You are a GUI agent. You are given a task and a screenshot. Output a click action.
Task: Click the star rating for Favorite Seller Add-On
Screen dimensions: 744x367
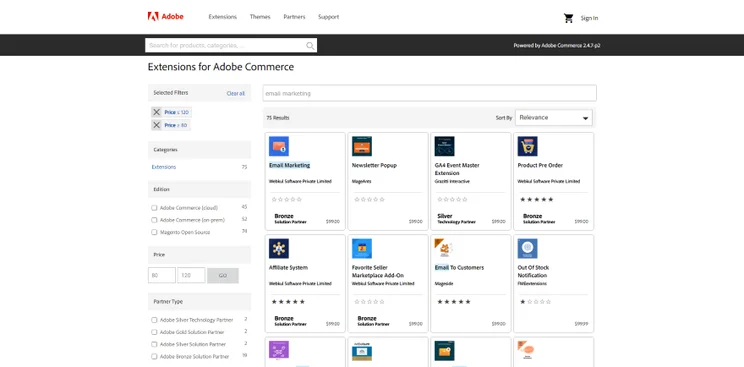(x=370, y=301)
